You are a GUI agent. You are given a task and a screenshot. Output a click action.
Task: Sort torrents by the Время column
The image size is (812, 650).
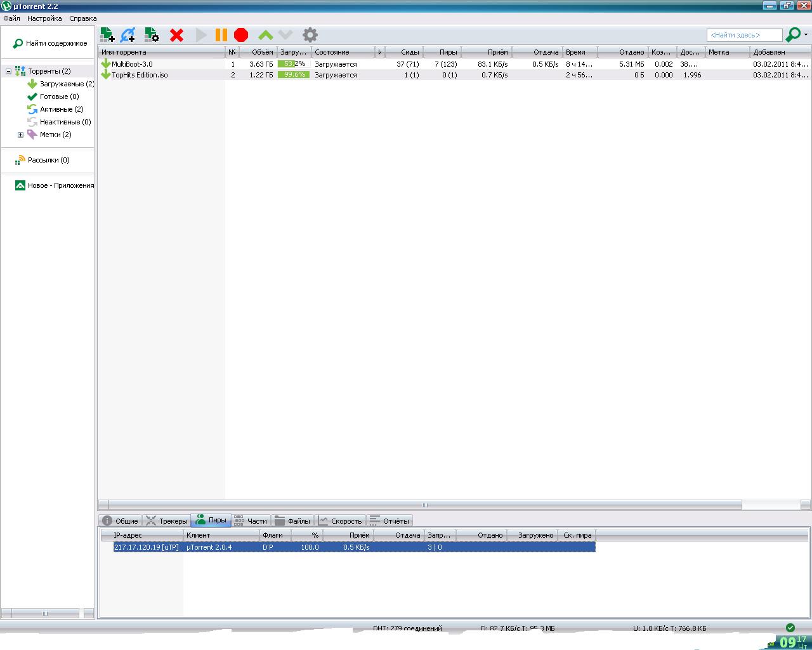coord(580,52)
